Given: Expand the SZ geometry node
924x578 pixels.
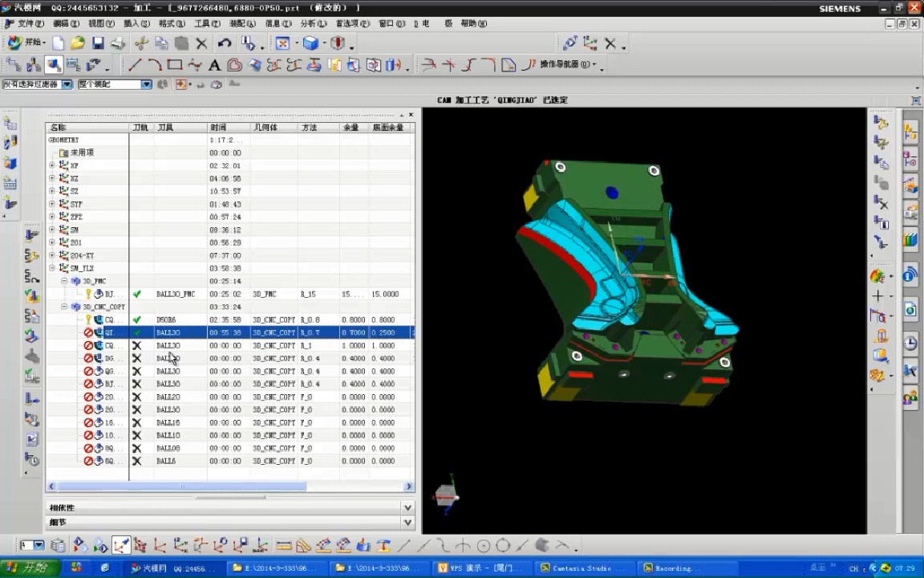Looking at the screenshot, I should 52,191.
